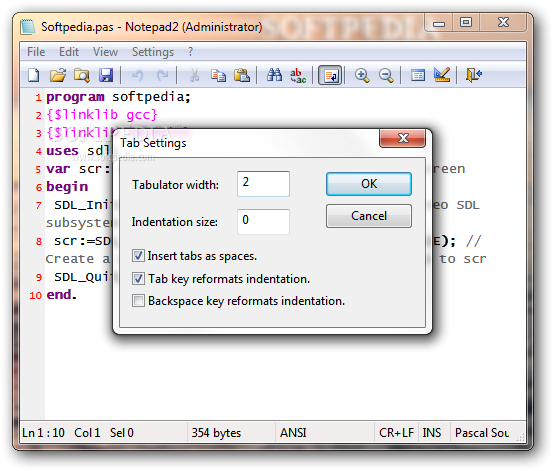The image size is (554, 471).
Task: Click the Find binoculars icon
Action: [274, 75]
